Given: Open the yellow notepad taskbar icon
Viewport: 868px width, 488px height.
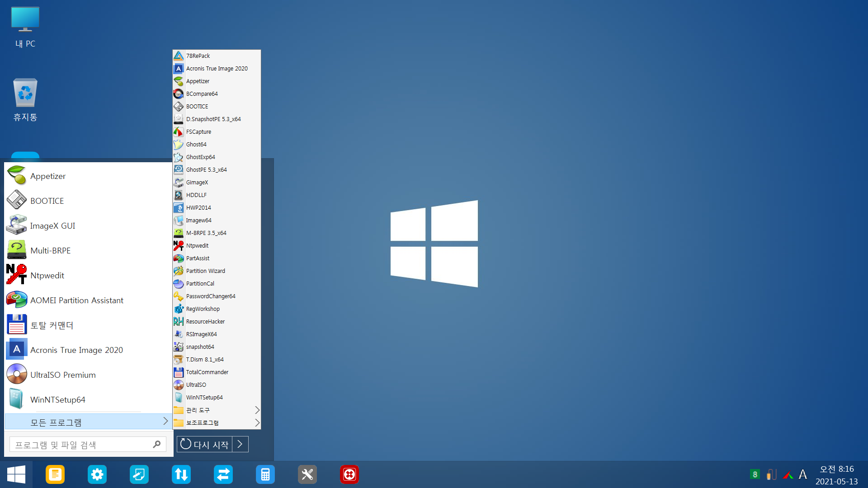Looking at the screenshot, I should (55, 474).
